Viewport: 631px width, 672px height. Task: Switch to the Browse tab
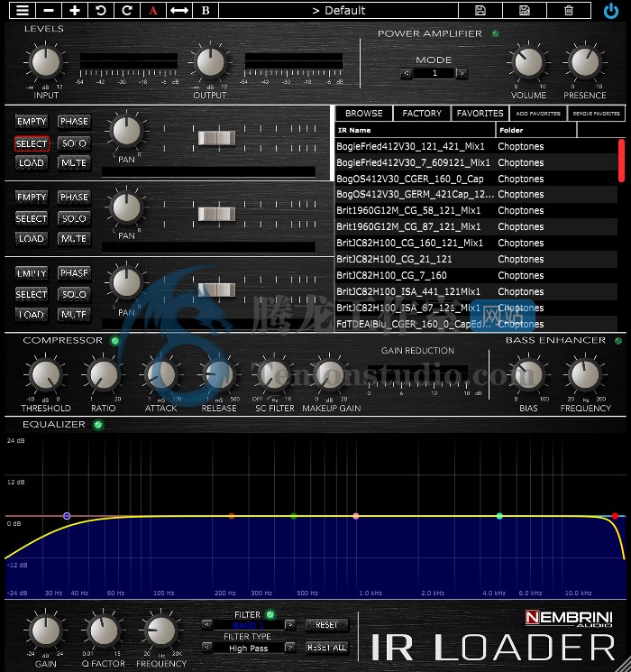click(x=363, y=113)
